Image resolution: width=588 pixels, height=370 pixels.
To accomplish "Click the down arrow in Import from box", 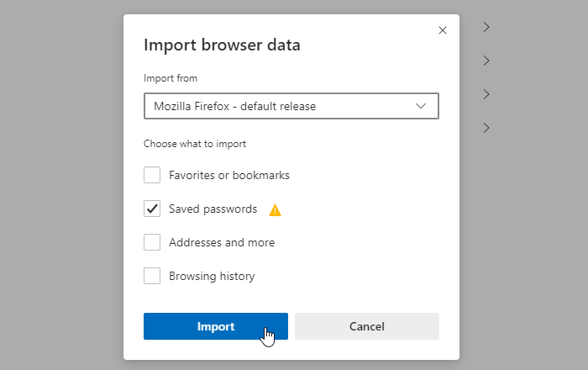I will coord(421,106).
